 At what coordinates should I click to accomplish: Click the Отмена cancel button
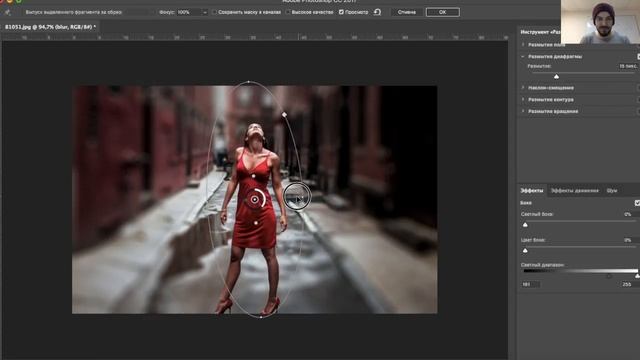407,12
